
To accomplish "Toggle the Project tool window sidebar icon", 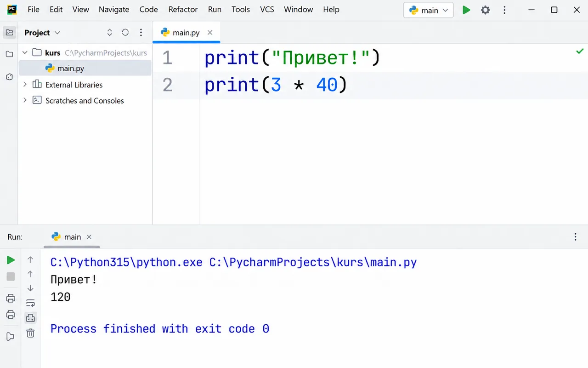I will coord(9,33).
